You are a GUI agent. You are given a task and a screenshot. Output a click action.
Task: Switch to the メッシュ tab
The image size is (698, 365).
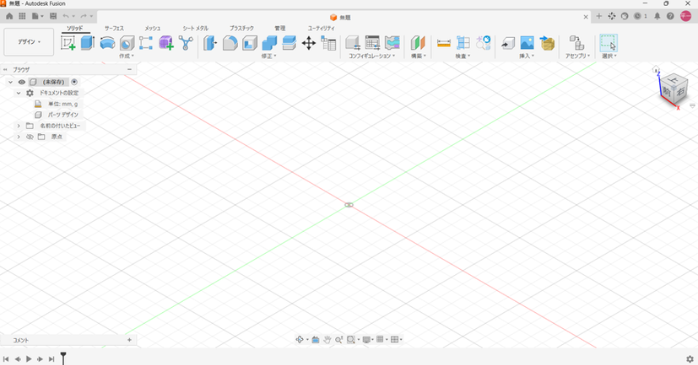click(x=152, y=28)
